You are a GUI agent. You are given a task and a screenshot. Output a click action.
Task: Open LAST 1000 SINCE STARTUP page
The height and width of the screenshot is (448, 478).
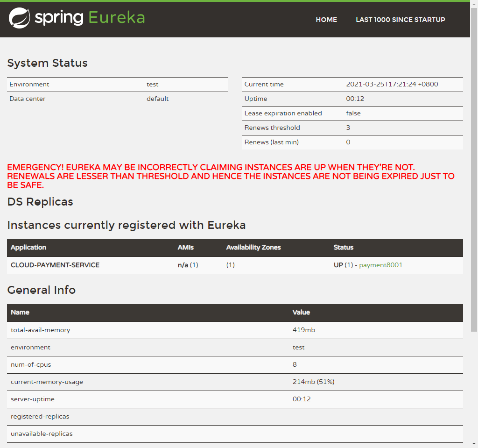(400, 20)
